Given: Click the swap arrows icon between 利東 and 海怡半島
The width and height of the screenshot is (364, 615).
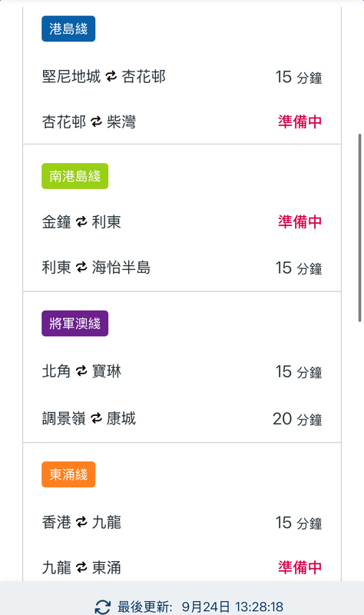Looking at the screenshot, I should pyautogui.click(x=81, y=268).
